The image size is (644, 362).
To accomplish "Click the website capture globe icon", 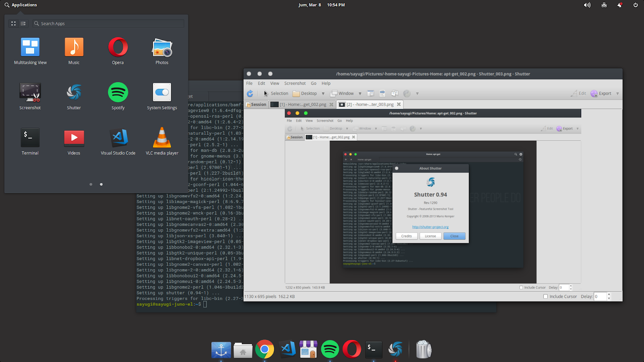I will pos(407,93).
